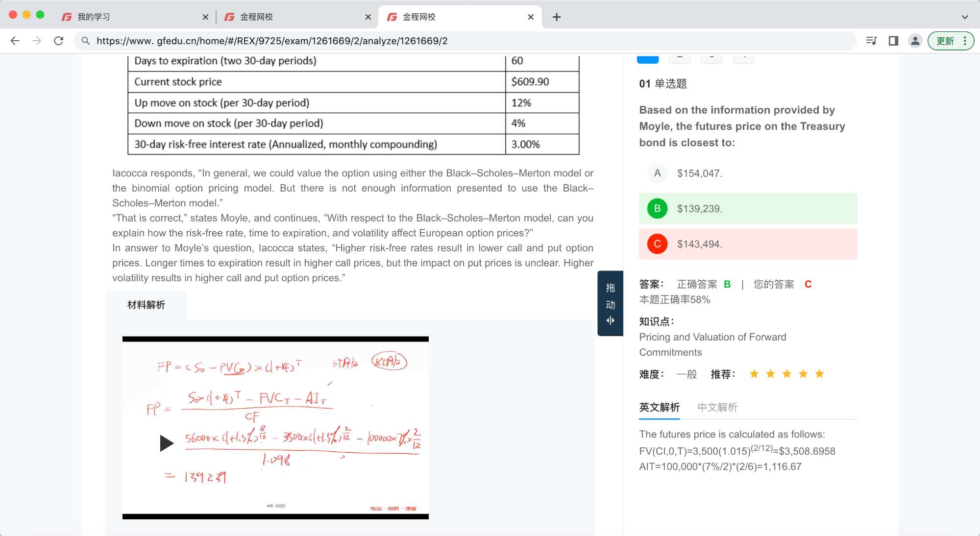Open Chrome three-dot menu

965,41
